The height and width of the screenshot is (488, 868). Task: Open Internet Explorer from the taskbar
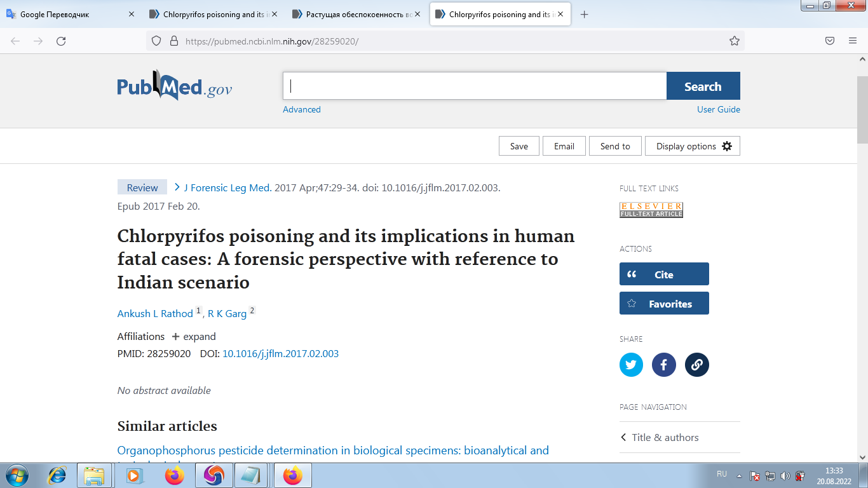(58, 475)
